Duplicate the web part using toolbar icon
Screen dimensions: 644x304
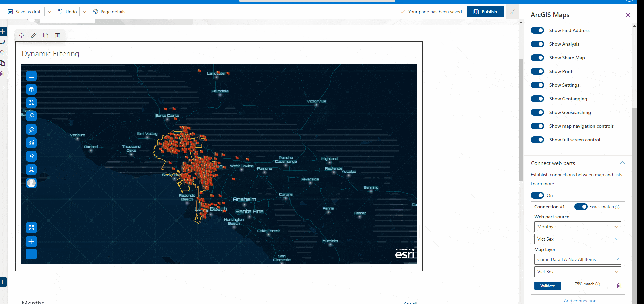tap(46, 35)
